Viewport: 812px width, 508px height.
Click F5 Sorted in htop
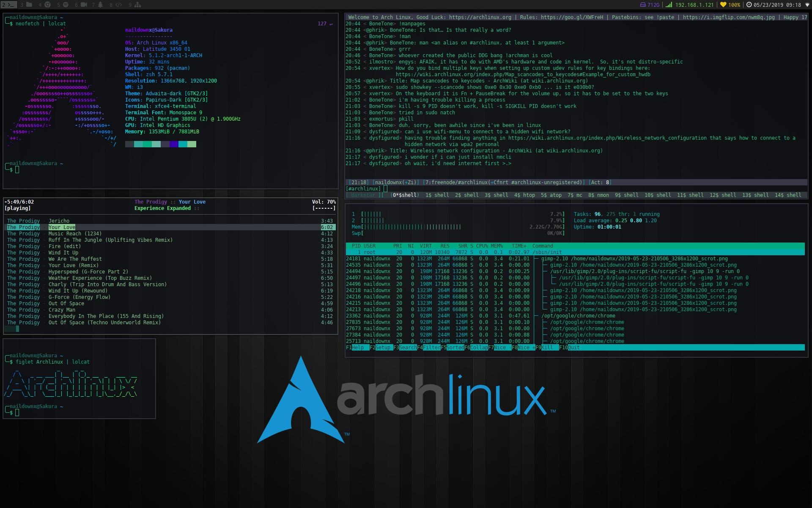455,348
